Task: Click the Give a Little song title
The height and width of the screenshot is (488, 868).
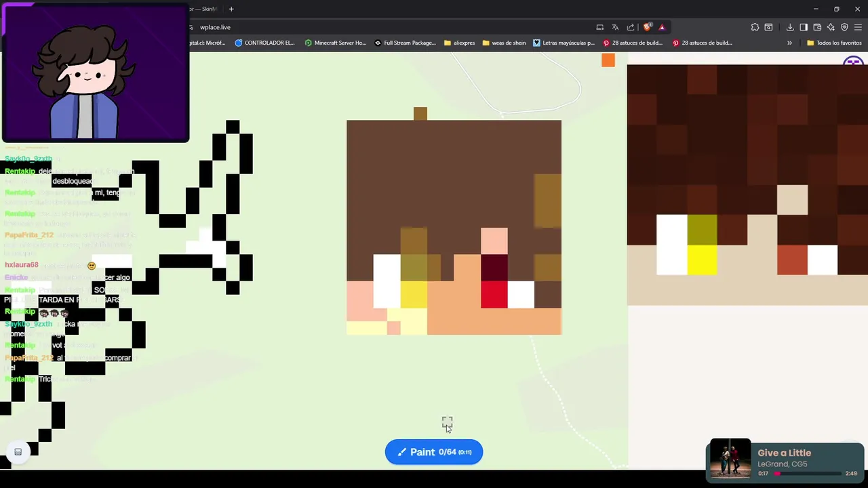Action: tap(785, 453)
